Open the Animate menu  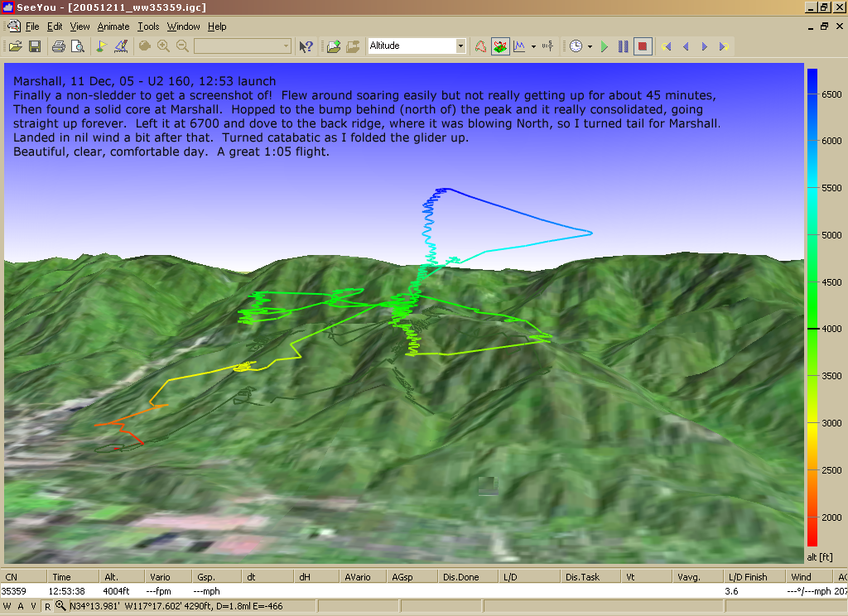(113, 26)
